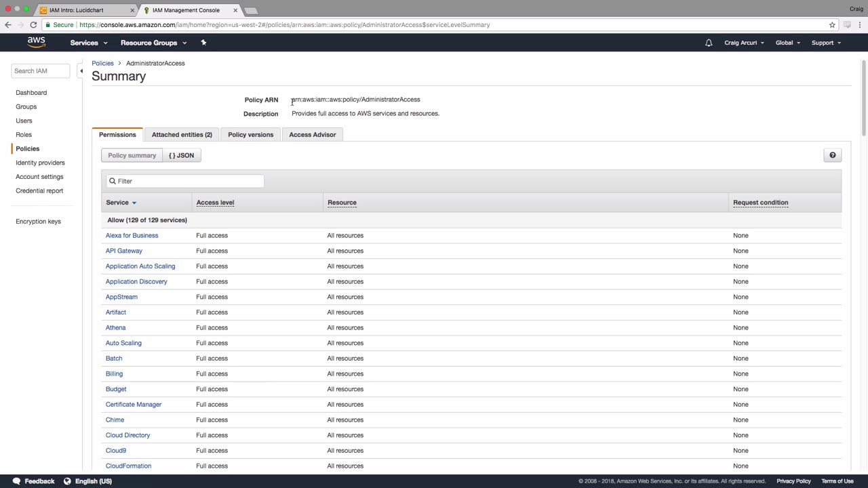Click the Access level column header

(x=215, y=203)
